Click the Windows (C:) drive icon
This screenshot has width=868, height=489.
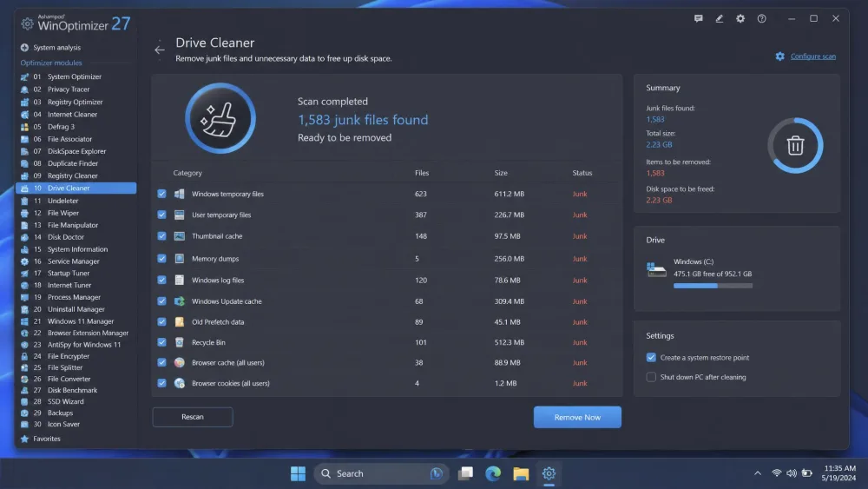pyautogui.click(x=656, y=270)
